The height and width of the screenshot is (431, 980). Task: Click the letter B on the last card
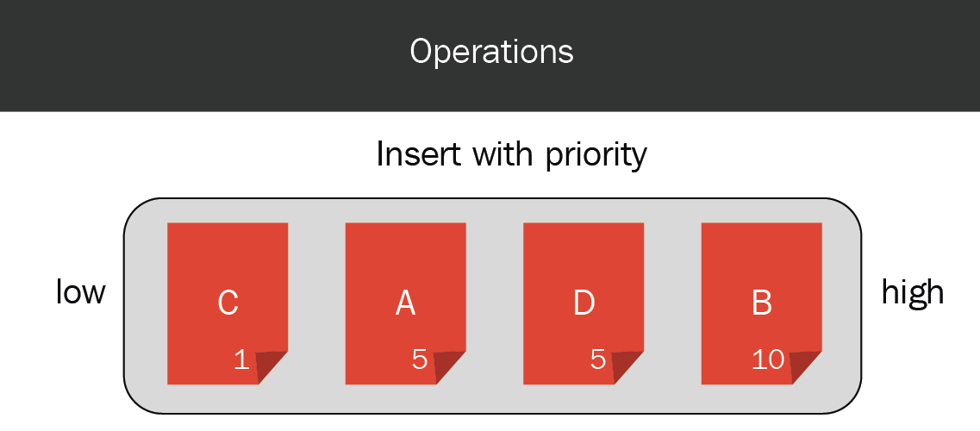pos(762,303)
